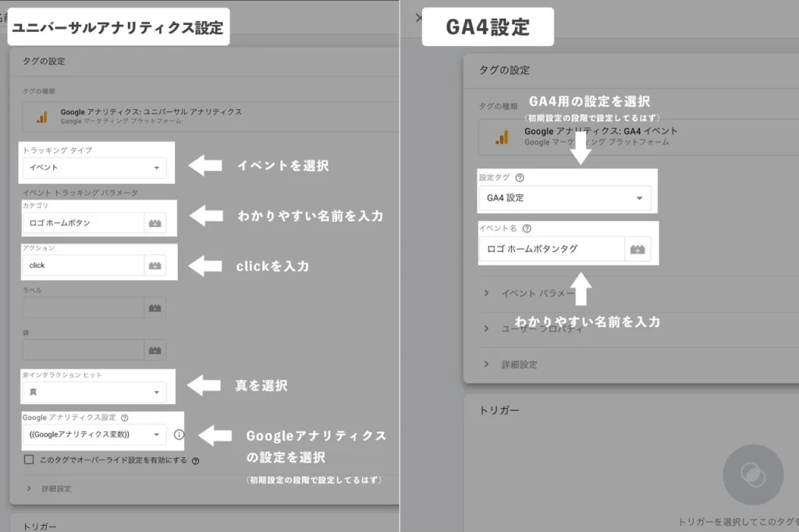Click the カテゴリ field containing ロゴ ホームボタン
This screenshot has width=799, height=532.
coord(83,223)
